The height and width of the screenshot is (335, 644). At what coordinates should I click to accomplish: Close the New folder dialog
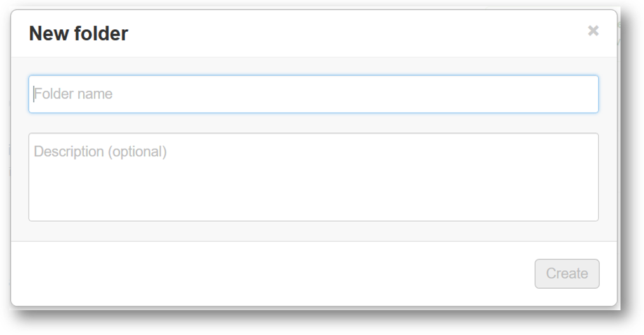pyautogui.click(x=593, y=31)
